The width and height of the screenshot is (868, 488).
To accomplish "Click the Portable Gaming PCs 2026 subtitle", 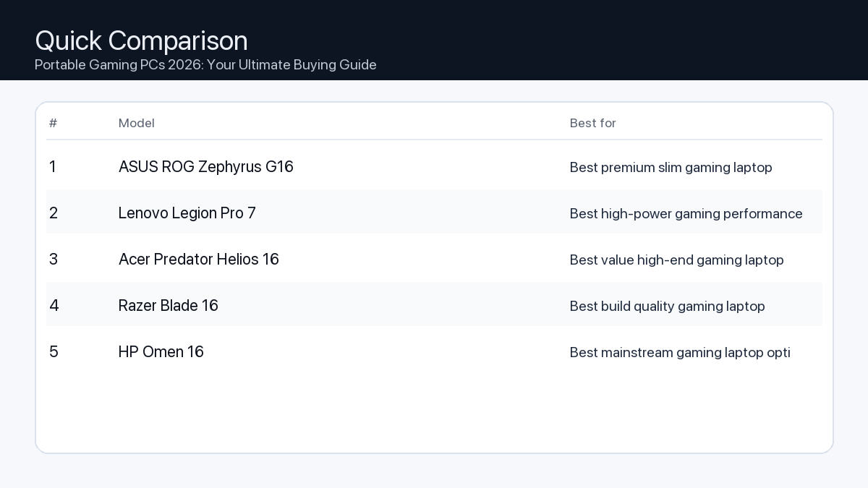I will 205,65.
